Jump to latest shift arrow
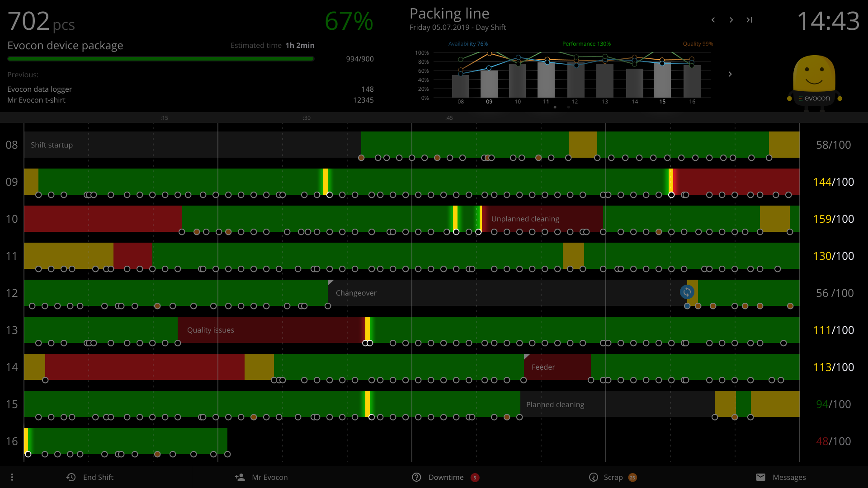This screenshot has width=868, height=488. tap(750, 20)
